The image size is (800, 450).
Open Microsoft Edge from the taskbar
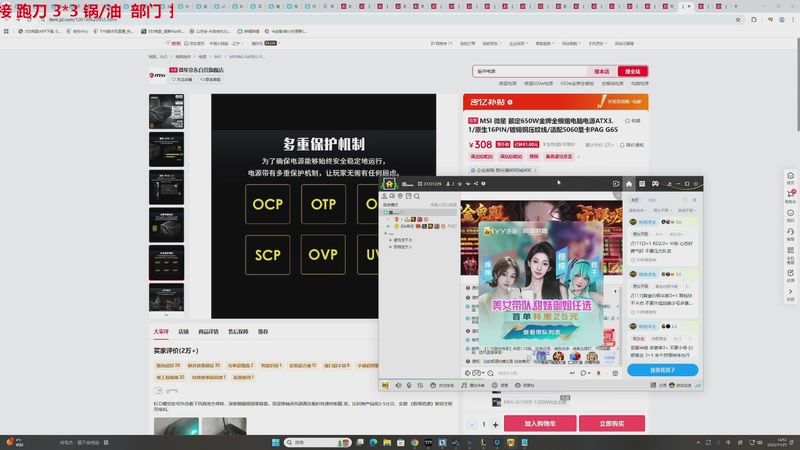pyautogui.click(x=373, y=442)
